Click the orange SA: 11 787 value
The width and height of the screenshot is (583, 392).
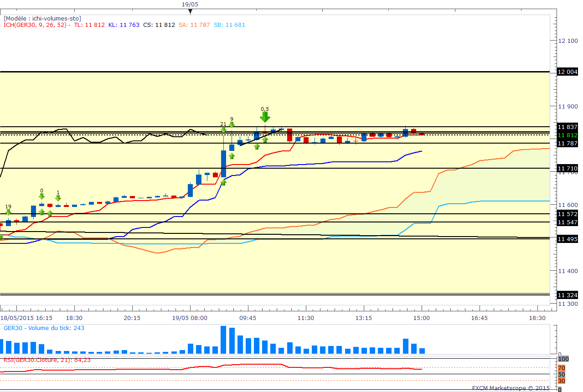[194, 25]
